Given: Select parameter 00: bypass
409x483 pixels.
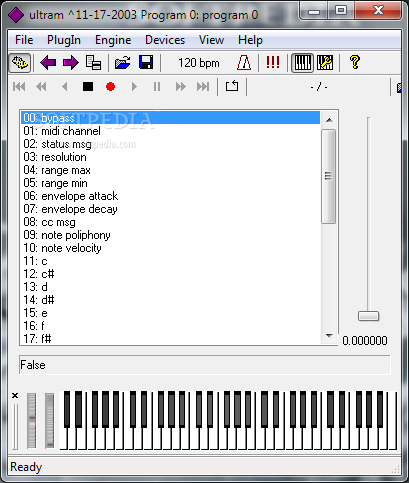Looking at the screenshot, I should click(x=170, y=118).
